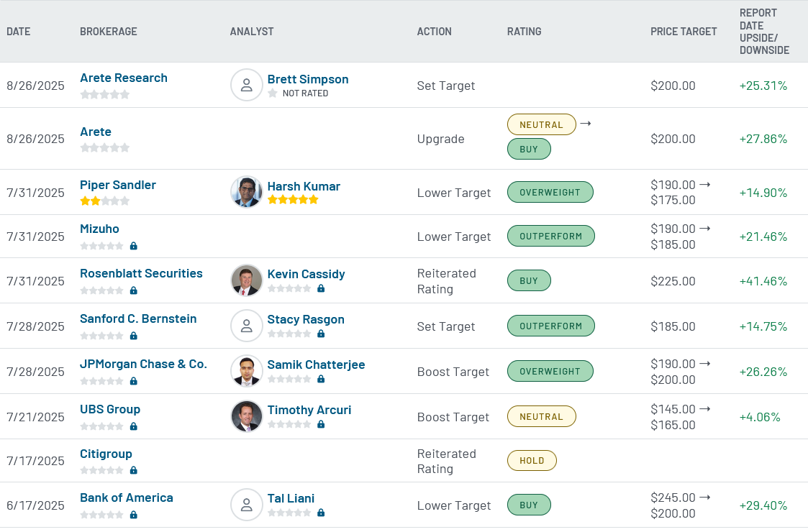Select the +41.46% upside value

click(x=763, y=281)
